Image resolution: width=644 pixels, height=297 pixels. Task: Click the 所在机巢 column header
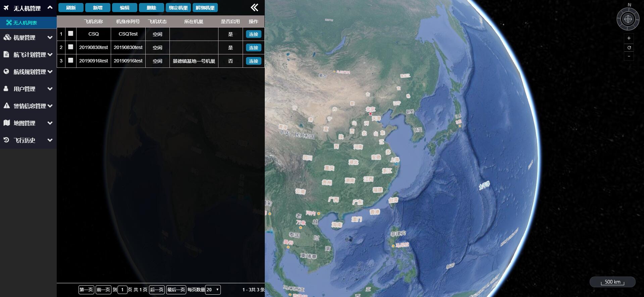tap(194, 21)
